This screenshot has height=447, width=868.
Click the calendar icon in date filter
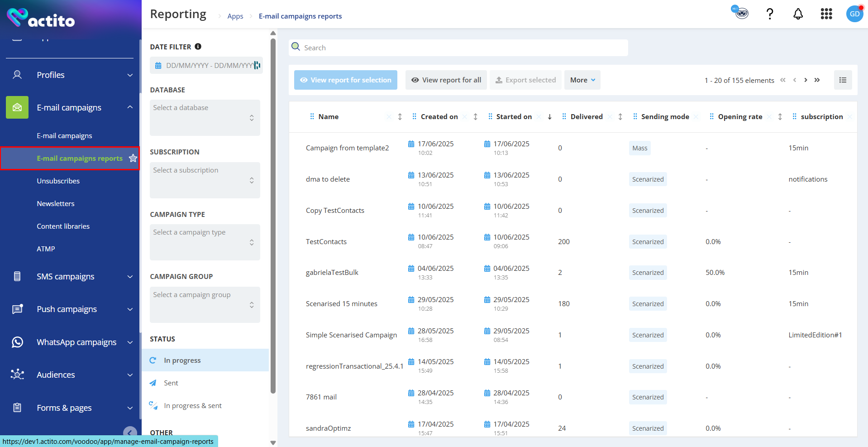(158, 66)
